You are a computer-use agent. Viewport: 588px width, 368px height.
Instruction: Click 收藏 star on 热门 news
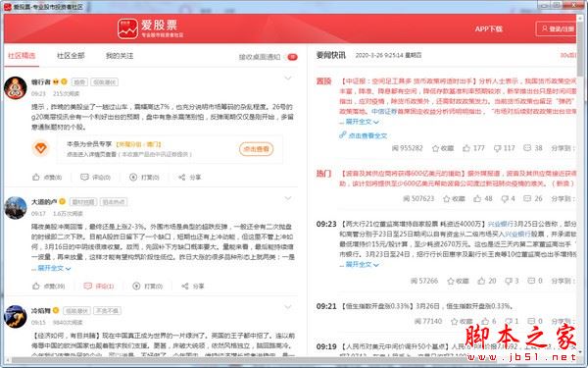454,198
